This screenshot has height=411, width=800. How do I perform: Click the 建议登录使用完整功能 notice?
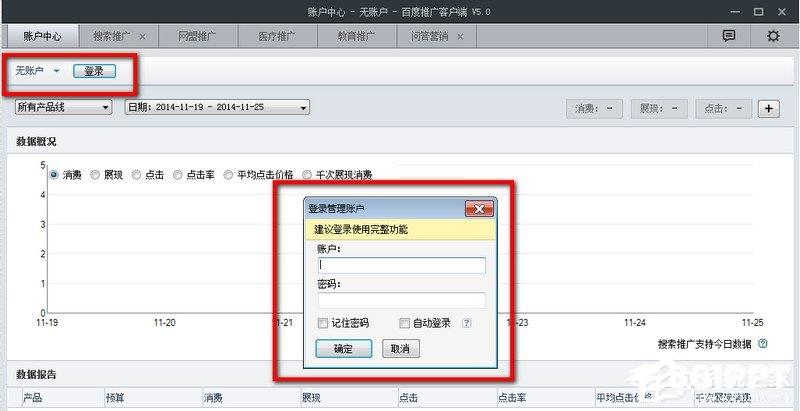pos(361,229)
